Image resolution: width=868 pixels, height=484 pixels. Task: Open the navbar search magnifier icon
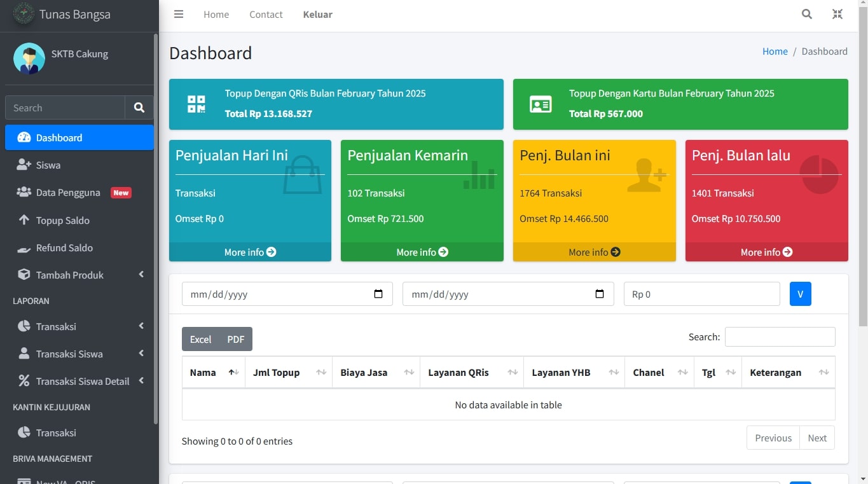tap(806, 14)
